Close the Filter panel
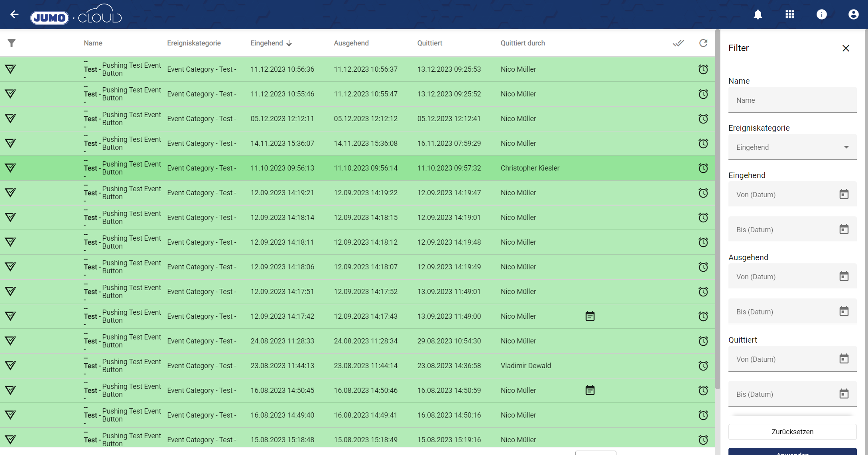Image resolution: width=868 pixels, height=455 pixels. click(x=846, y=48)
